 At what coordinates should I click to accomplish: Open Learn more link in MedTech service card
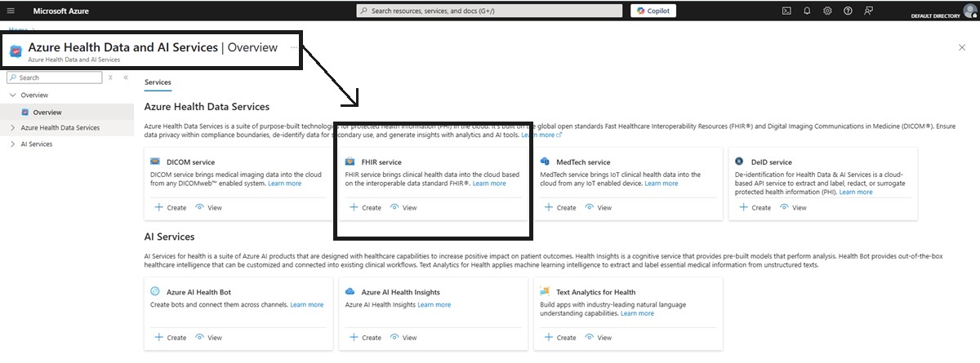661,184
